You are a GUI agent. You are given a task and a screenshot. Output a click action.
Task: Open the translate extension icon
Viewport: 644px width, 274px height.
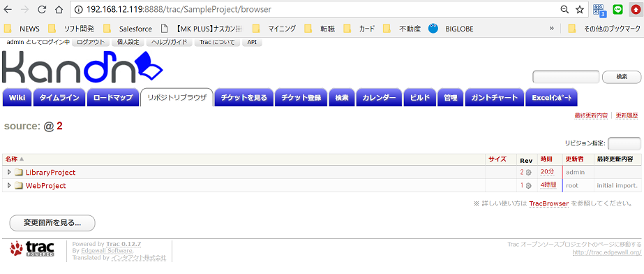tap(600, 10)
